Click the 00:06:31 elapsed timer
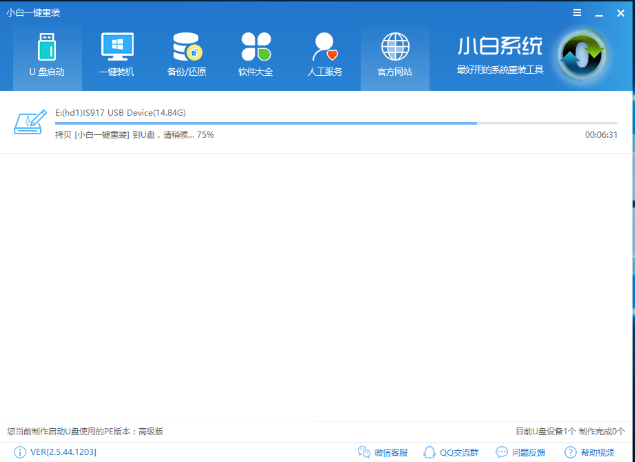 pyautogui.click(x=601, y=134)
